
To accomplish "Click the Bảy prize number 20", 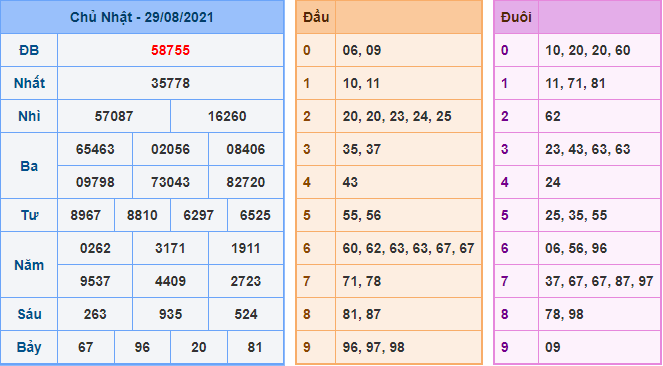I will [199, 347].
